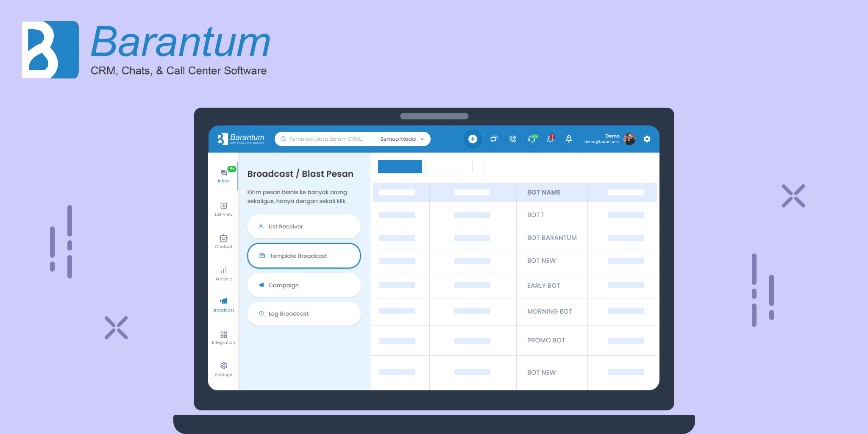
Task: Open the Inbox sidebar icon
Action: (x=223, y=175)
